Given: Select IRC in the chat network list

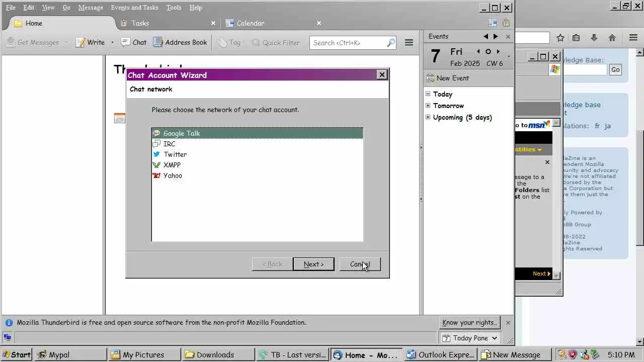Looking at the screenshot, I should (257, 144).
